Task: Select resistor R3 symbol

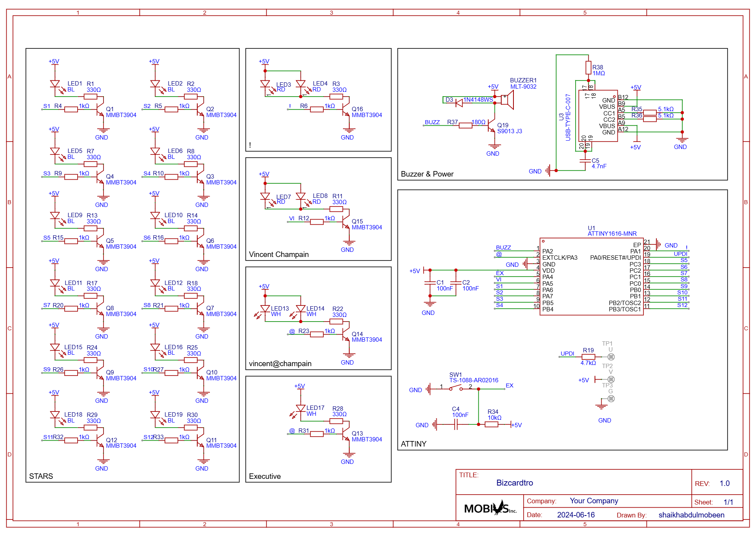Action: 336,97
